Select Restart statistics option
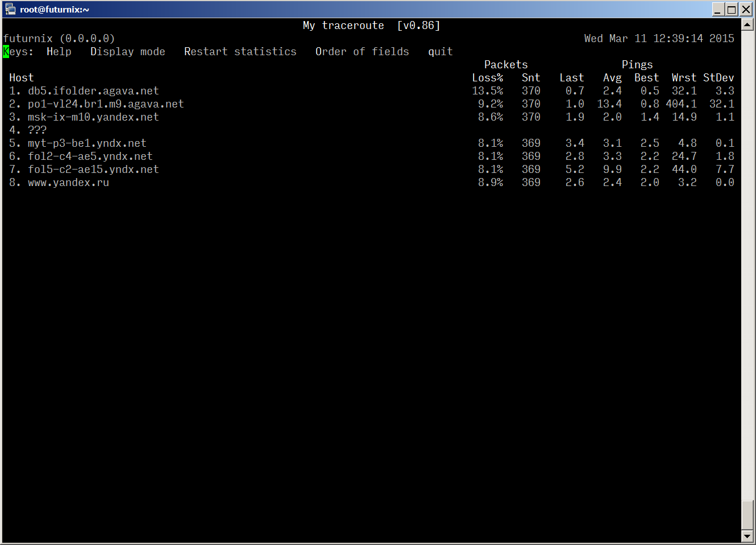 tap(240, 52)
